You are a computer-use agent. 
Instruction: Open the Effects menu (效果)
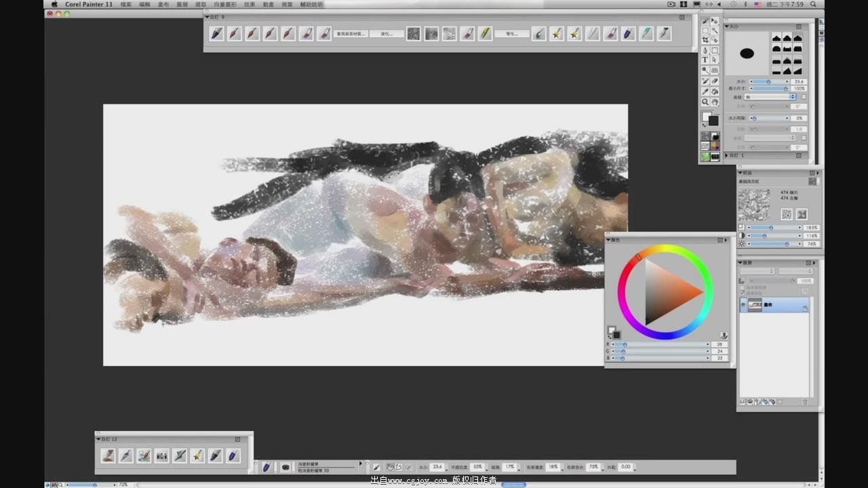[250, 4]
